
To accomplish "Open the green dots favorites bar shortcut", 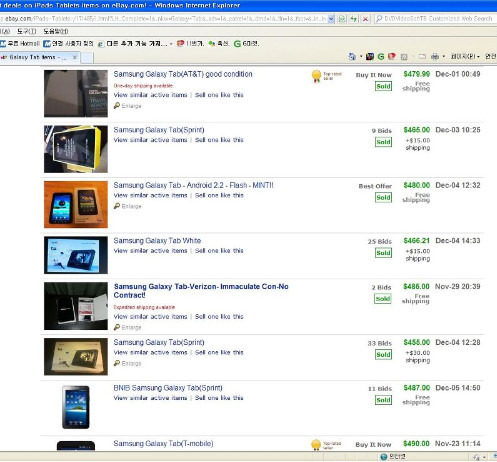I will click(x=219, y=44).
